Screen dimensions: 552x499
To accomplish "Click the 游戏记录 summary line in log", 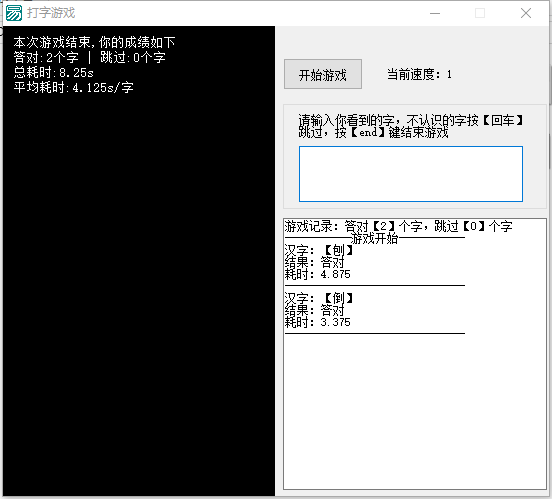I will 398,226.
